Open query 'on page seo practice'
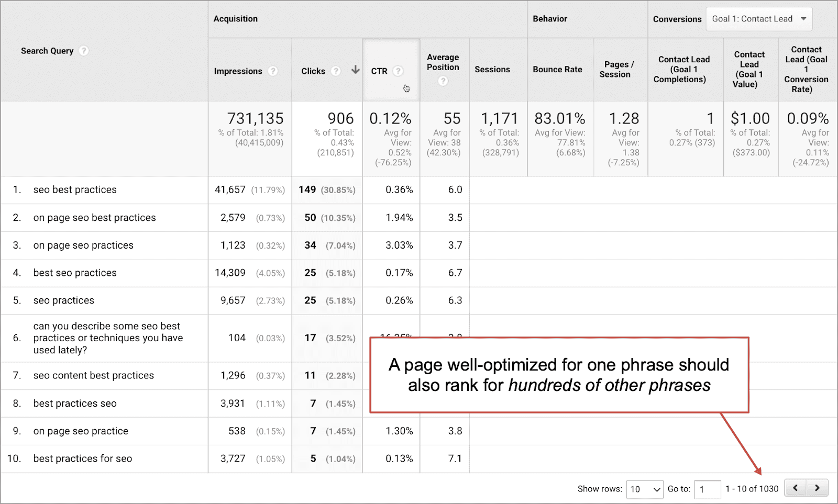This screenshot has height=504, width=838. click(81, 431)
